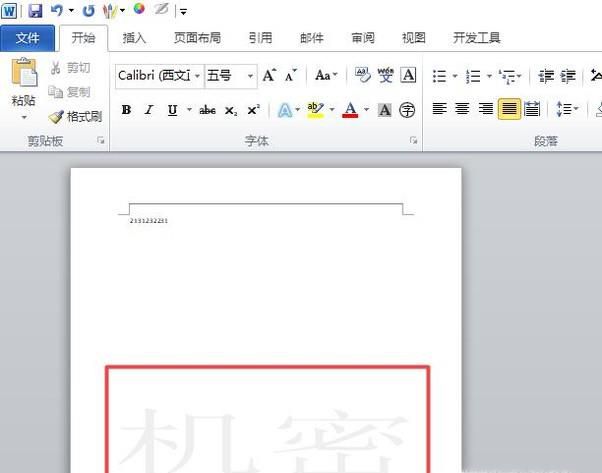Click the colorful circle icon in quick access toolbar
Screen dimensions: 602x473
pos(139,8)
